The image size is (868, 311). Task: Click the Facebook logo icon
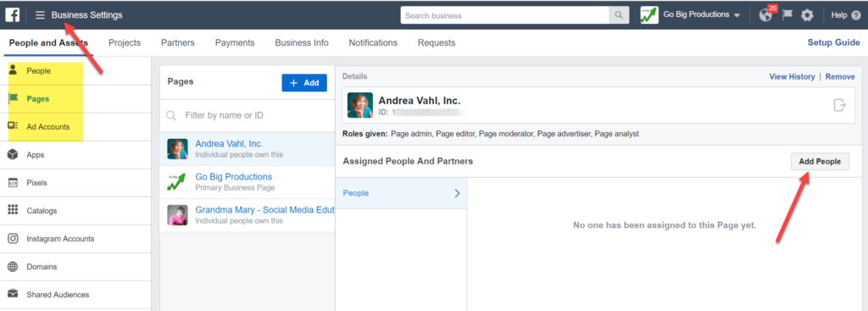[x=13, y=15]
